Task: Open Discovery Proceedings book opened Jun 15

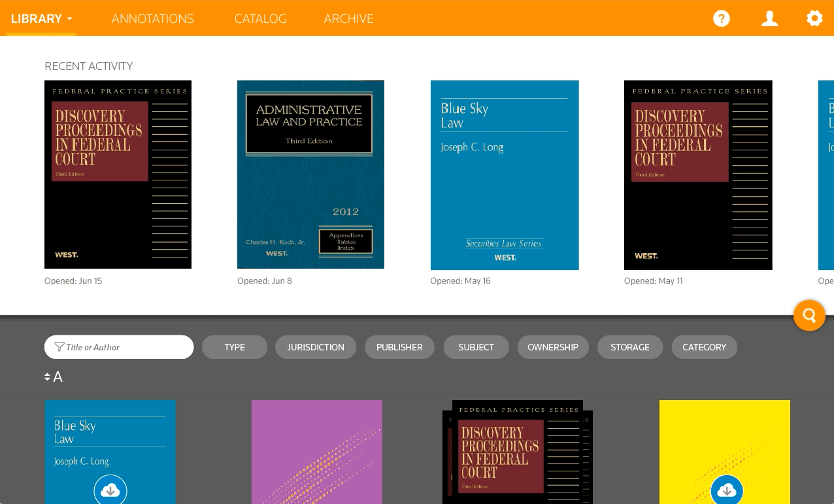Action: click(118, 175)
